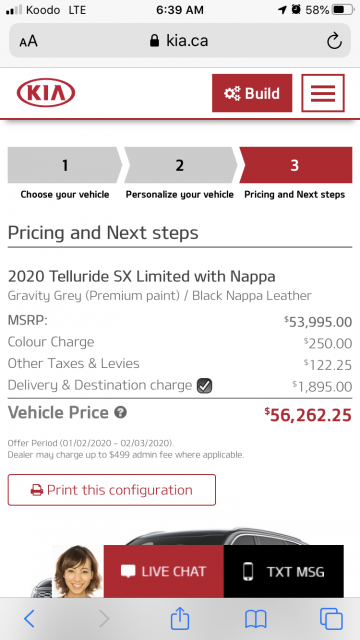Go to step 1 Choose your vehicle

coord(64,165)
